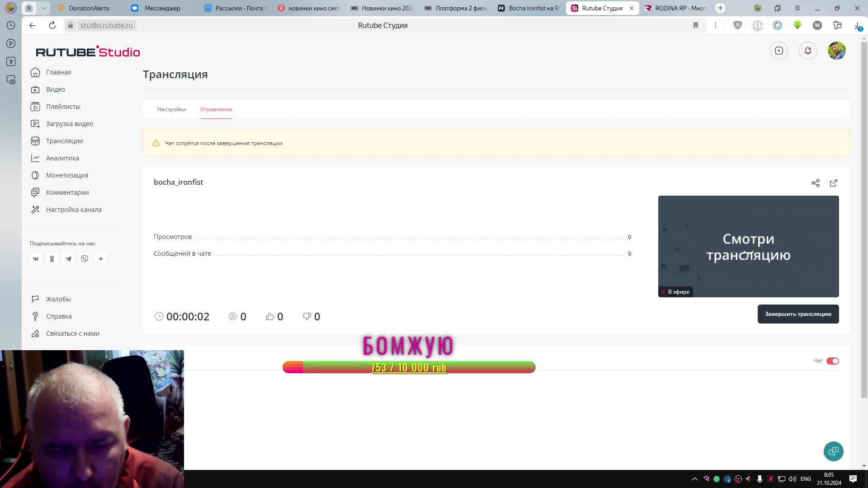
Task: Expand the browser tab list dropdown arrow
Action: click(x=43, y=8)
